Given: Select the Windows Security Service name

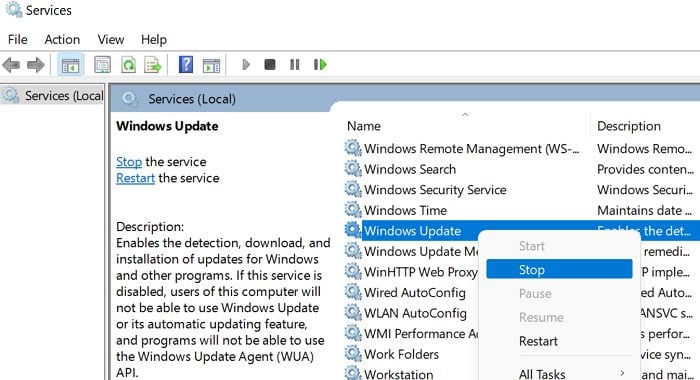Looking at the screenshot, I should point(435,190).
